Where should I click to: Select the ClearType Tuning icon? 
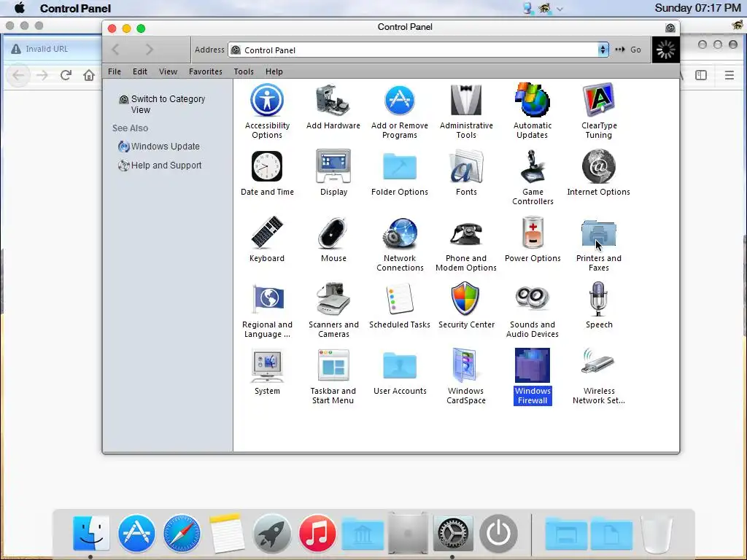[599, 100]
